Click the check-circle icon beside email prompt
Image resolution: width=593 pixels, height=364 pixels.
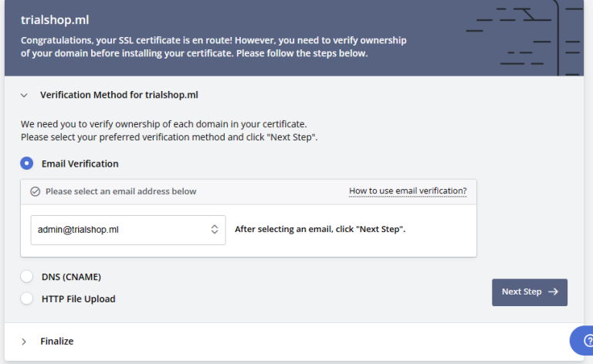[x=35, y=191]
